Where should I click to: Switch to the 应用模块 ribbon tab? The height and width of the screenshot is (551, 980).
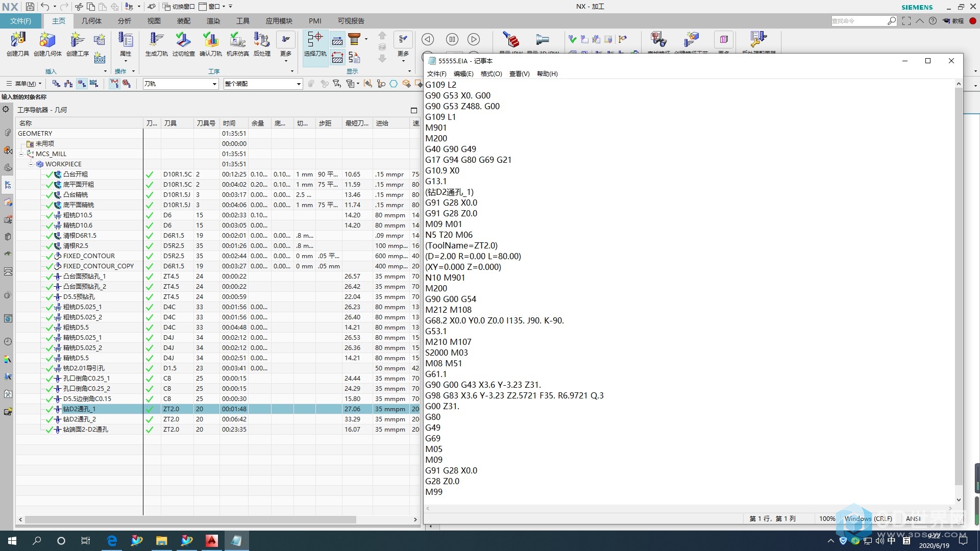click(x=279, y=21)
